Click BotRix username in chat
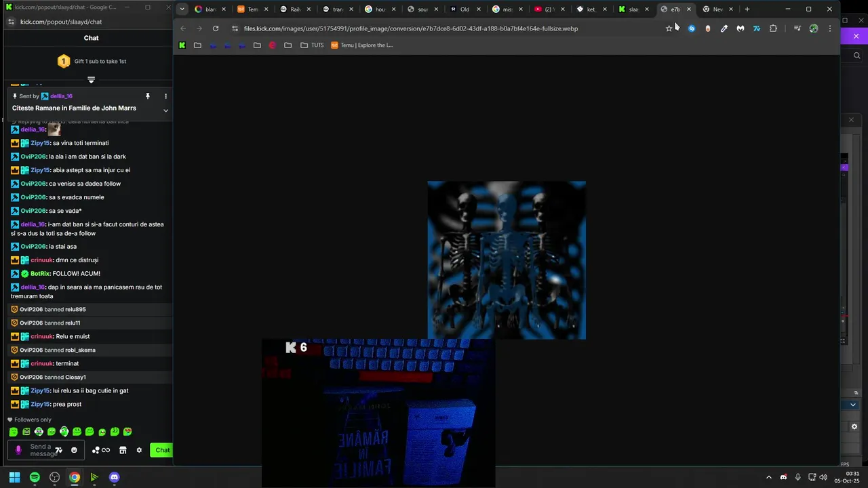The width and height of the screenshot is (868, 488). click(40, 273)
